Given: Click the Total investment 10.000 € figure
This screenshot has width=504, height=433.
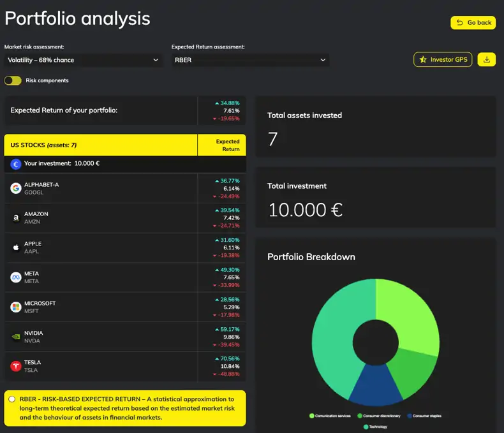Looking at the screenshot, I should (x=306, y=210).
